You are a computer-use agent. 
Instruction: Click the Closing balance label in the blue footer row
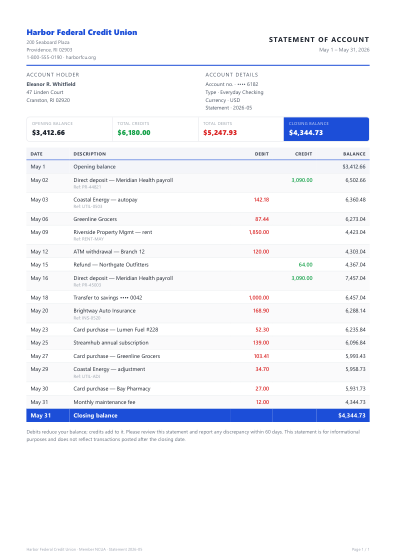click(95, 415)
